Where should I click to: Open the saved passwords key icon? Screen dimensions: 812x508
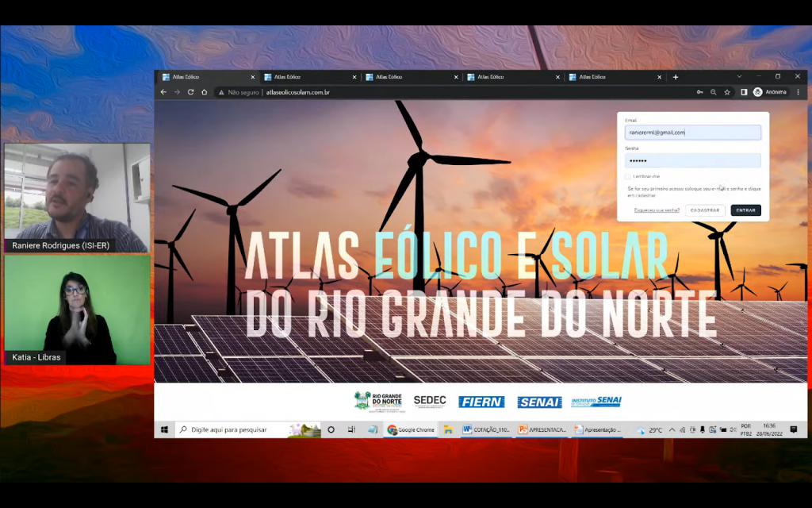pyautogui.click(x=699, y=92)
